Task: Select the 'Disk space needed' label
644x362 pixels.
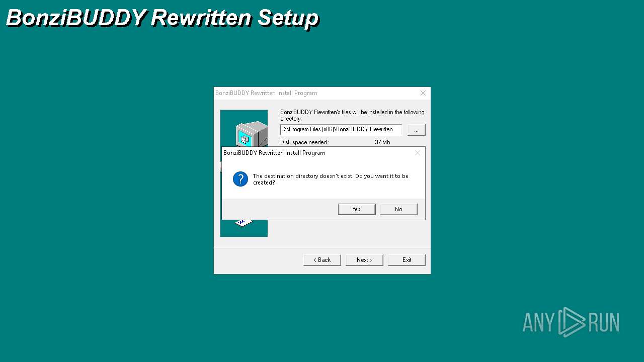Action: pos(304,142)
